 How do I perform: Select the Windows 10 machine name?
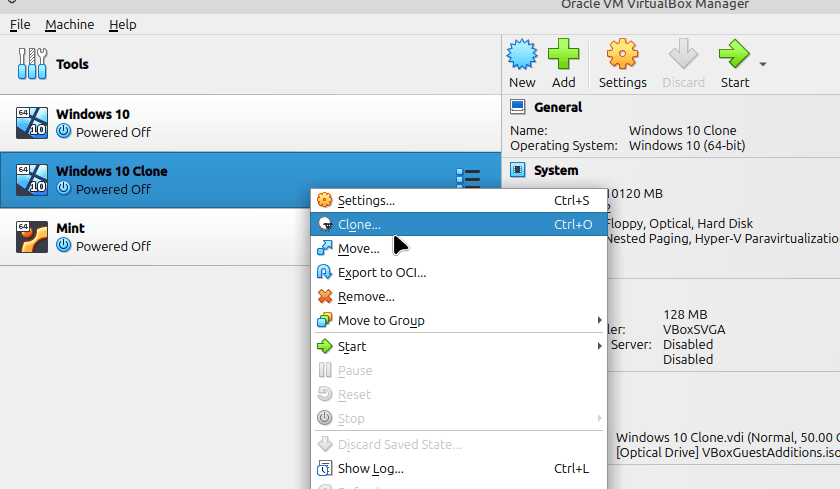coord(93,114)
